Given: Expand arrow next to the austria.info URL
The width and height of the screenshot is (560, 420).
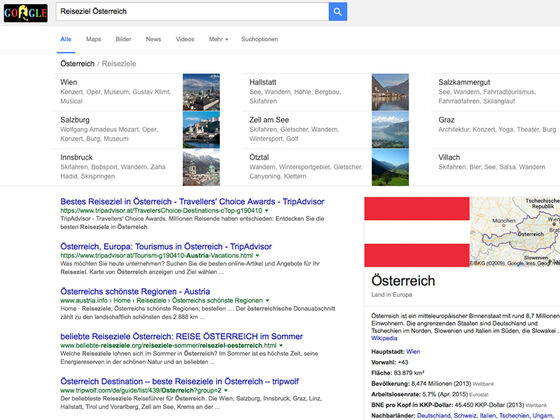Looking at the screenshot, I should pos(268,301).
